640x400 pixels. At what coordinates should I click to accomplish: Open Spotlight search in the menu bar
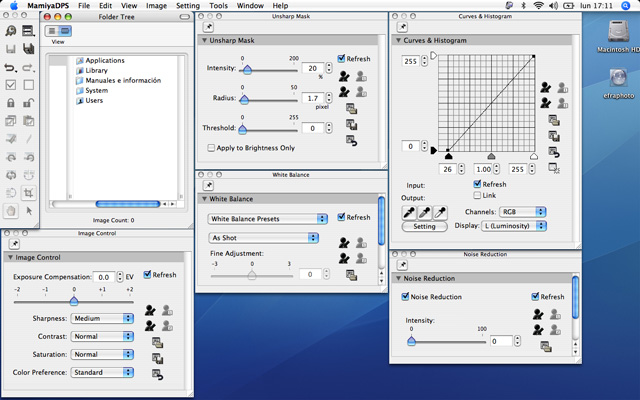[x=626, y=6]
